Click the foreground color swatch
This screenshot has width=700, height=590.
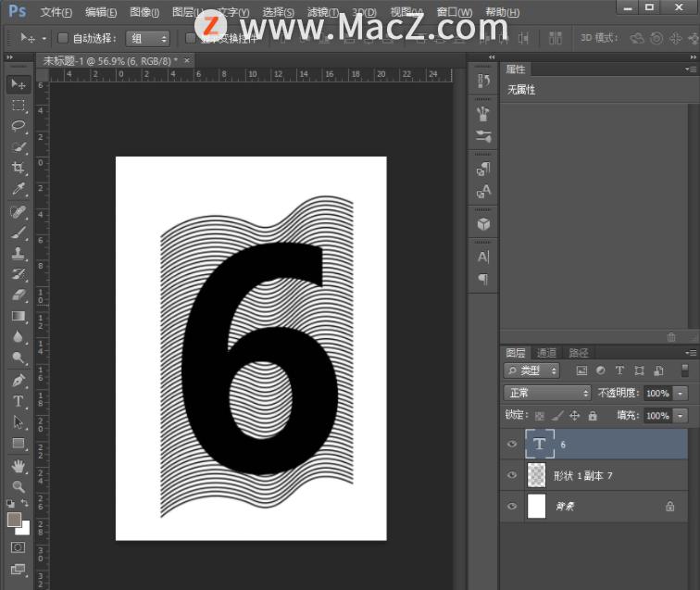[14, 520]
